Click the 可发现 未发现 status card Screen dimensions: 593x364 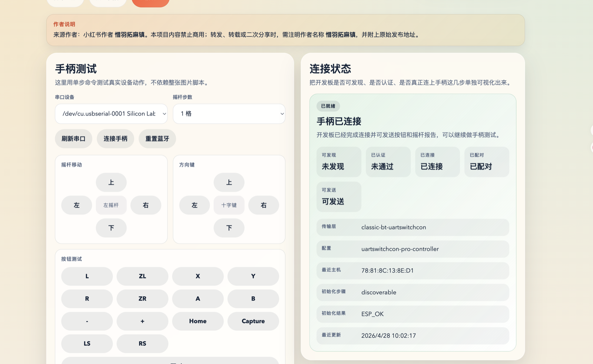tap(339, 162)
